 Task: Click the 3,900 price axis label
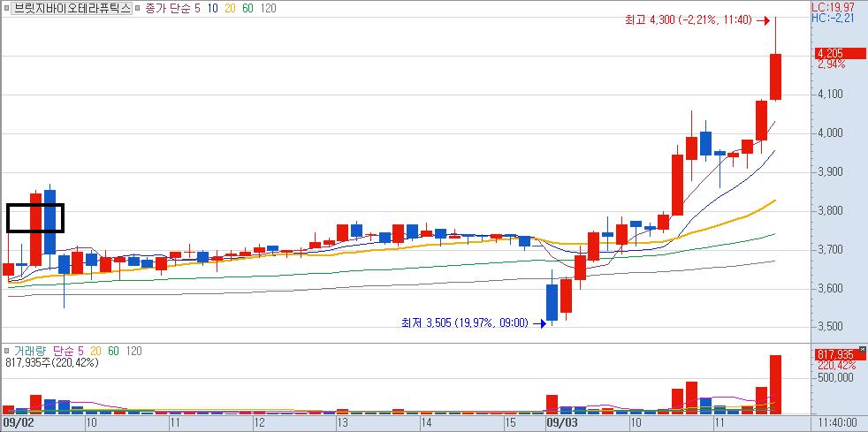830,172
